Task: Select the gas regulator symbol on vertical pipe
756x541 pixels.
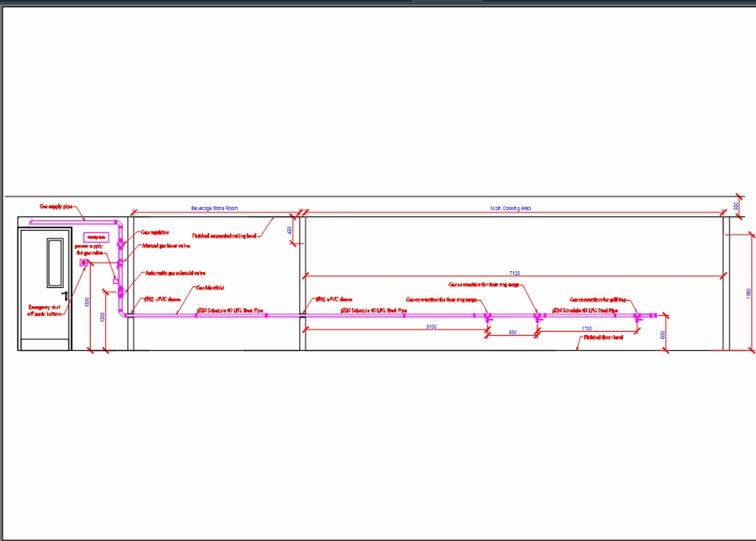Action: (120, 244)
